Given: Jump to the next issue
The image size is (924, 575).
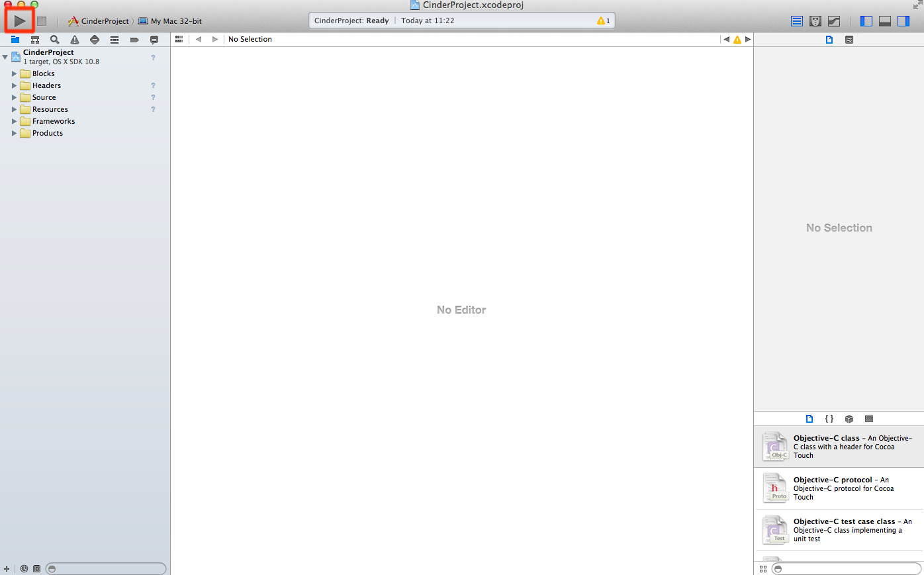Looking at the screenshot, I should coord(748,39).
